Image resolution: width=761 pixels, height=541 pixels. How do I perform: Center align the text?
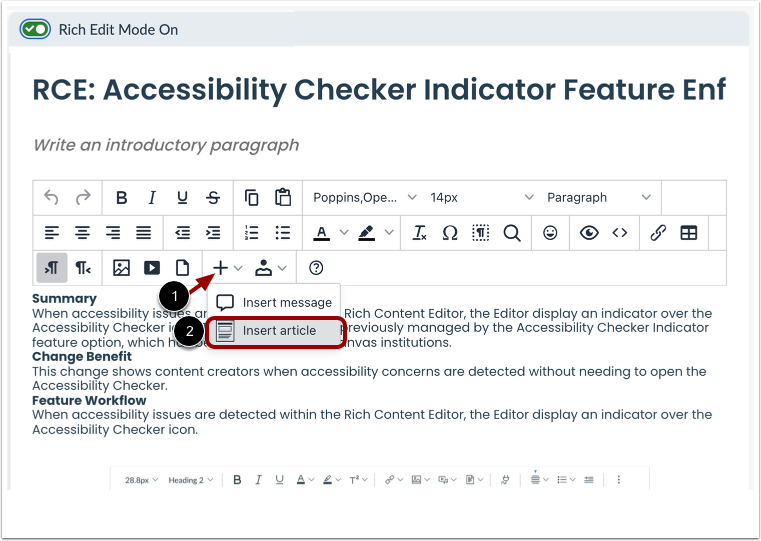83,233
